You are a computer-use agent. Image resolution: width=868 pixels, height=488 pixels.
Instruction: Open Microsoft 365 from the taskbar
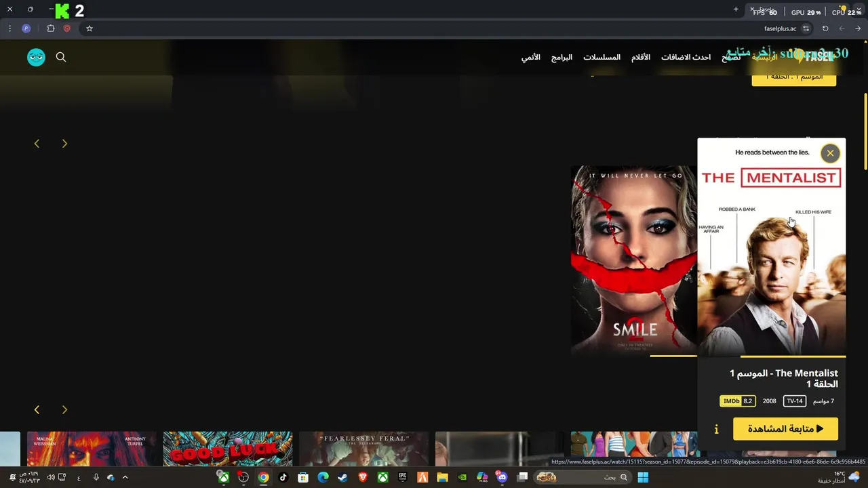[482, 477]
